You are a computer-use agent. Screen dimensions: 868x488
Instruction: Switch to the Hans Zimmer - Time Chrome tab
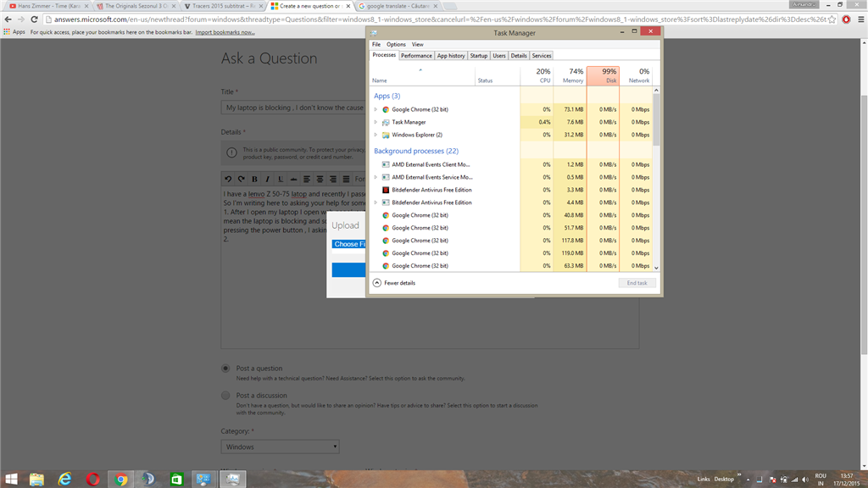(x=48, y=6)
